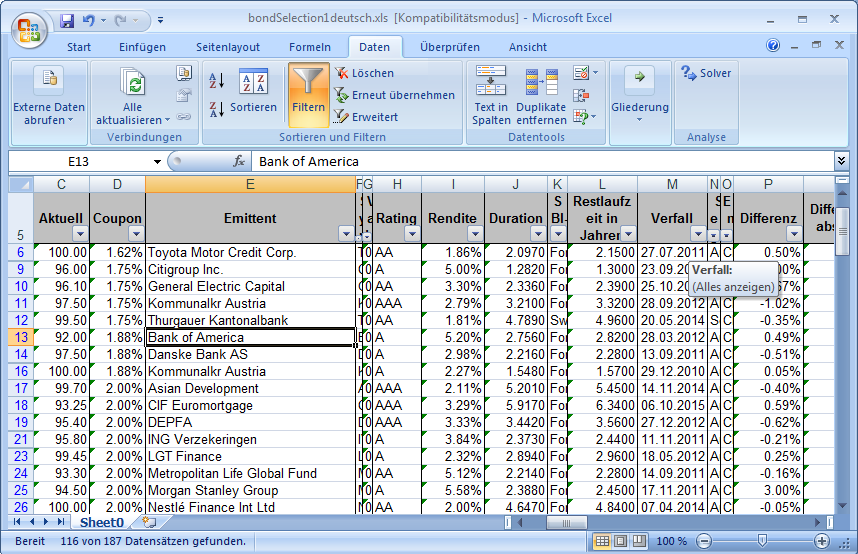The image size is (858, 554).
Task: Click the zoom in plus button
Action: tap(821, 541)
